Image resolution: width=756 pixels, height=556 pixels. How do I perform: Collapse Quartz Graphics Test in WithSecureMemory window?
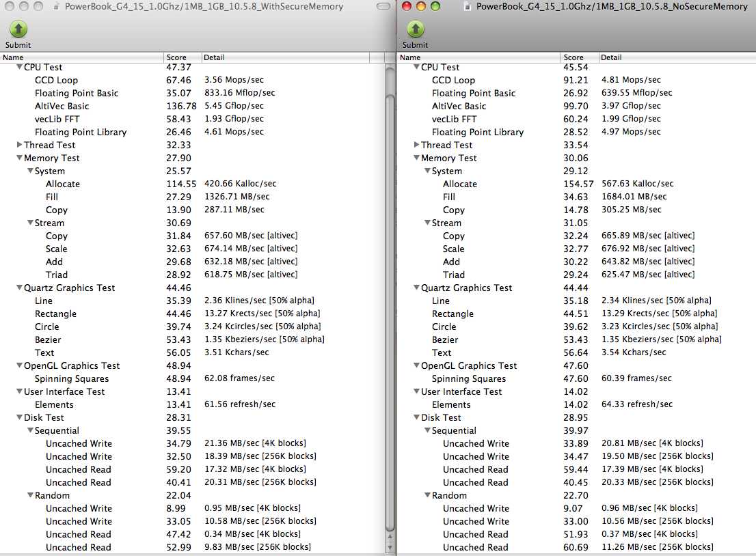point(19,288)
